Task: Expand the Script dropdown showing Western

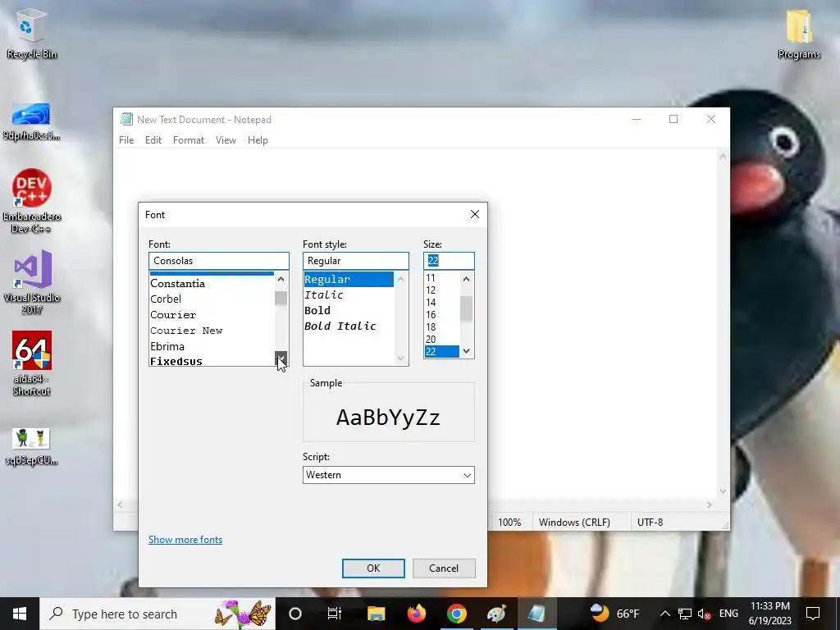Action: coord(388,475)
